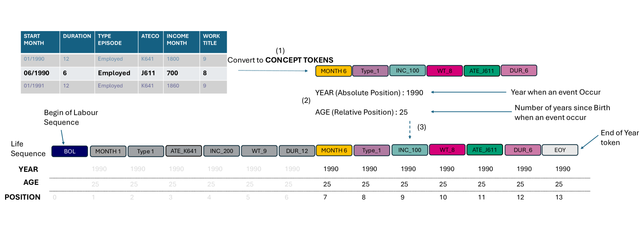Image resolution: width=644 pixels, height=242 pixels.
Task: Click the gray Type 1 token
Action: [145, 151]
